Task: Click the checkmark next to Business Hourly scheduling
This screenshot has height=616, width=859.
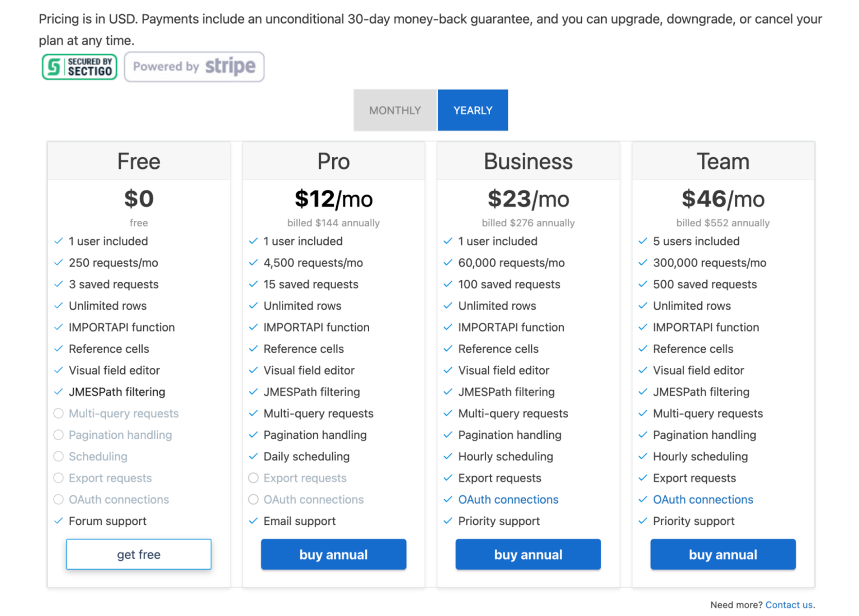Action: pos(447,456)
